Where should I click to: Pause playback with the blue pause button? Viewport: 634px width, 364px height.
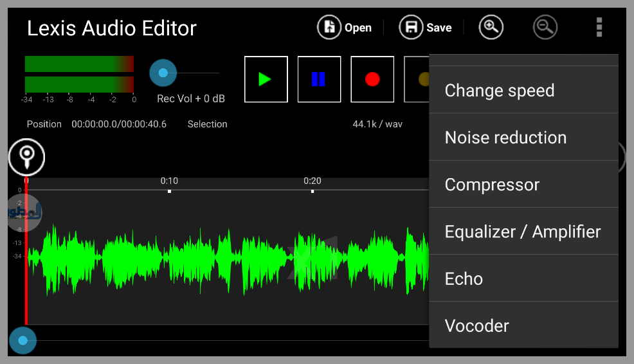(319, 79)
